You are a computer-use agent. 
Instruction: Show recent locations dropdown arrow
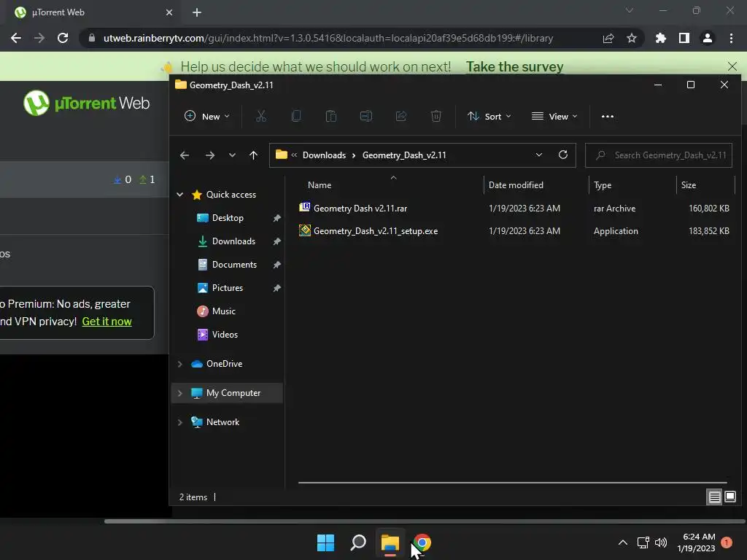(232, 155)
